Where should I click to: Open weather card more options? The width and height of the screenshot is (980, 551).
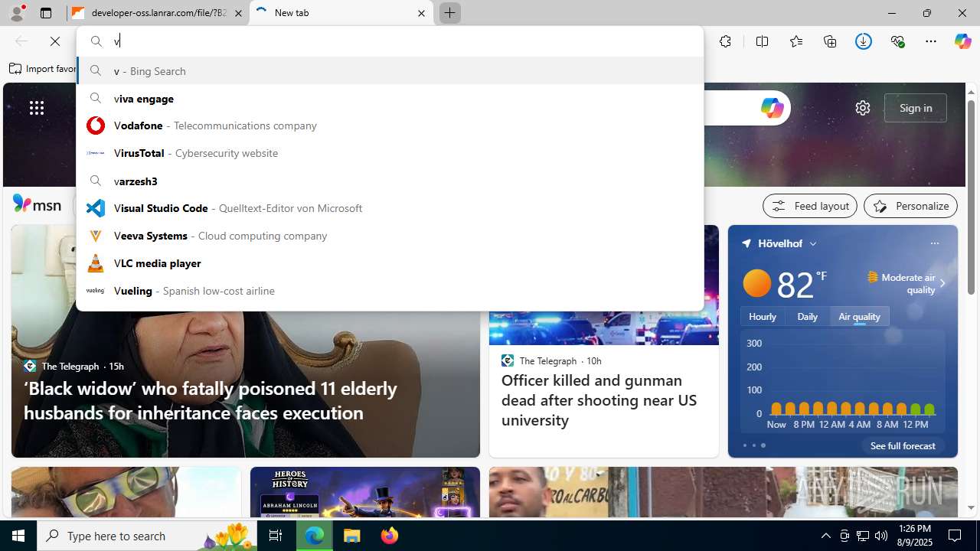934,243
